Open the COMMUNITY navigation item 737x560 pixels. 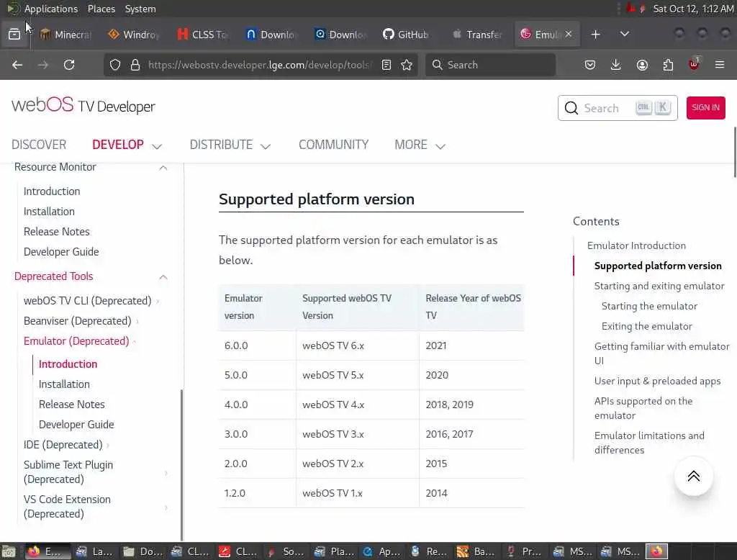pos(333,145)
